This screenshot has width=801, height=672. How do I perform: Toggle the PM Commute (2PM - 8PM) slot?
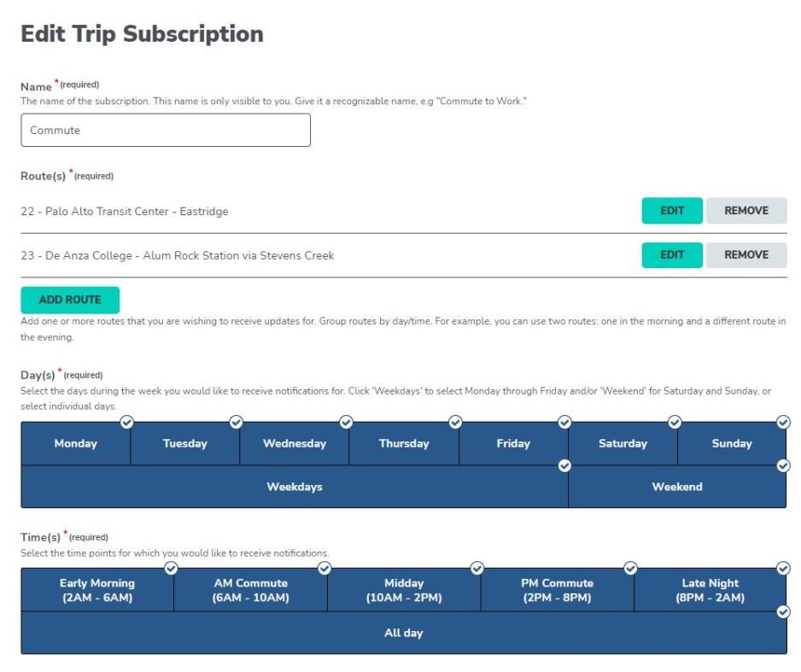click(x=557, y=588)
